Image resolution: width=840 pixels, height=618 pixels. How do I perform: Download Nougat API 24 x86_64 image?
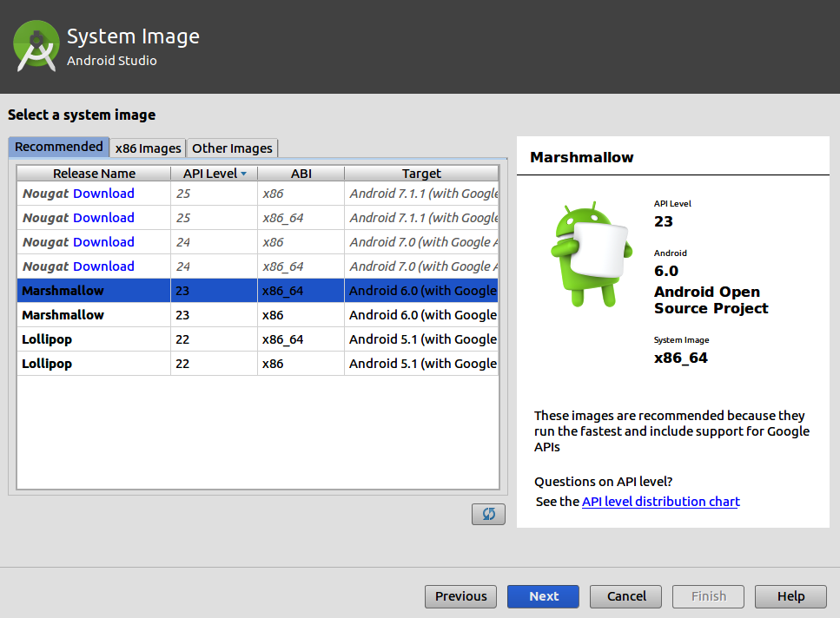(x=104, y=266)
